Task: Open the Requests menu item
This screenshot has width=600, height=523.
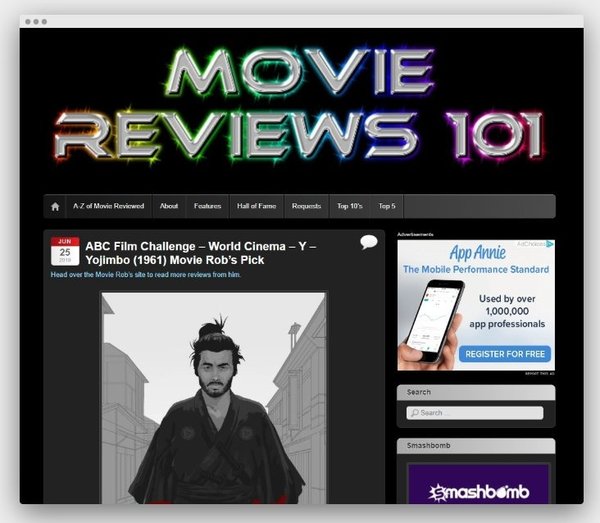Action: tap(307, 206)
